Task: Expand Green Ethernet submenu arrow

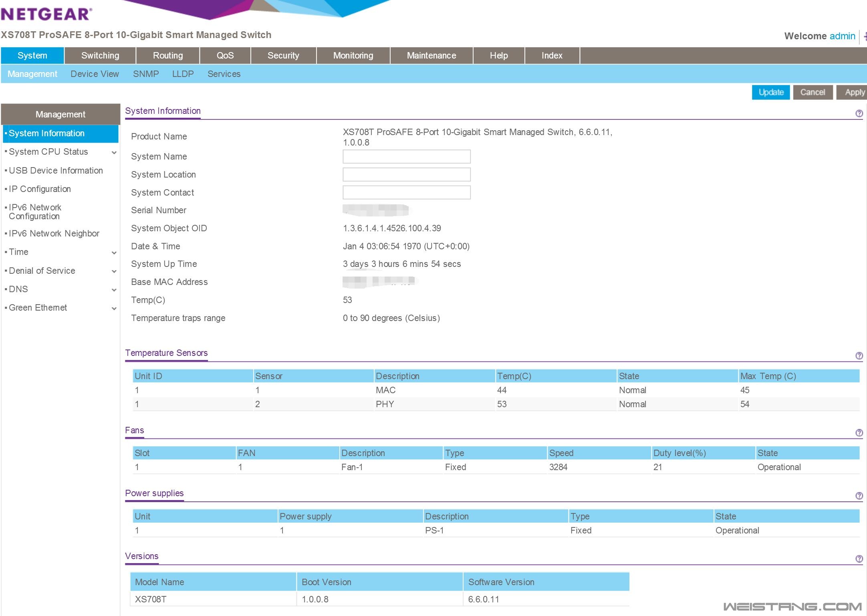Action: 114,309
